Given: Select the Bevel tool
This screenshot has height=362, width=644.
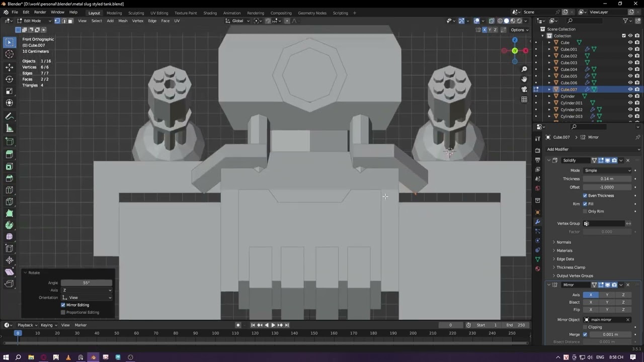Looking at the screenshot, I should [x=9, y=178].
